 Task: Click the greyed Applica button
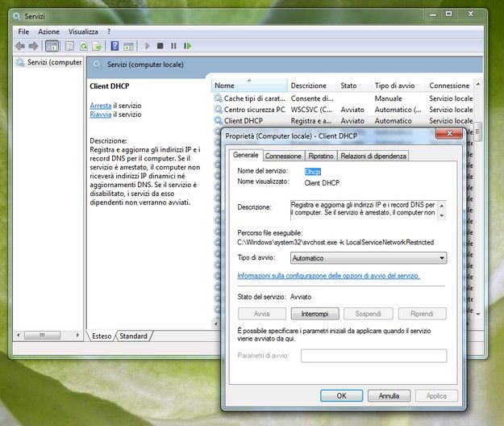pyautogui.click(x=436, y=396)
